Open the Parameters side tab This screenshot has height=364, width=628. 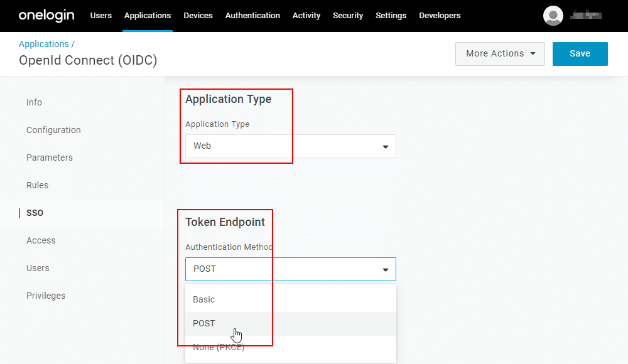[x=50, y=158]
